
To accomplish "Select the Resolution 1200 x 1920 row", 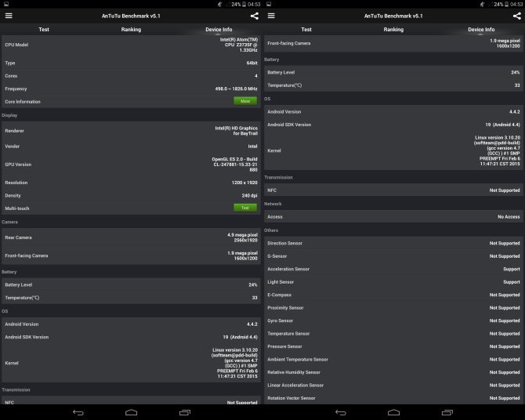I will point(132,183).
